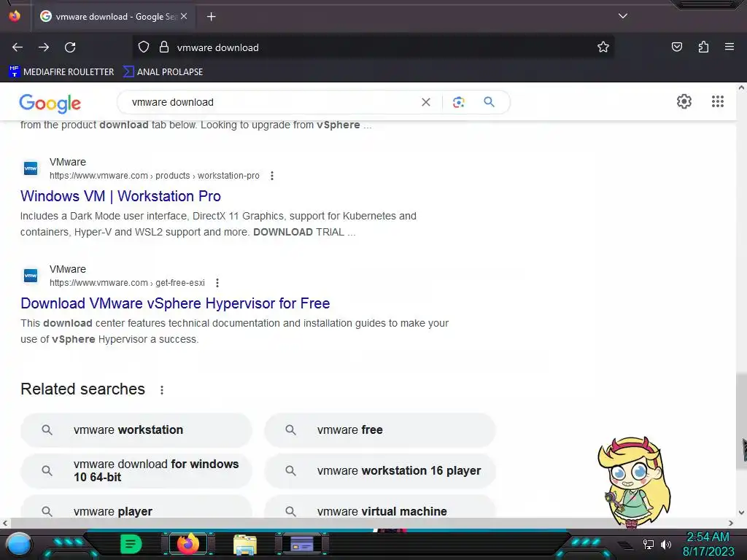Open the Firefox hamburger menu
The width and height of the screenshot is (747, 560).
[x=729, y=47]
